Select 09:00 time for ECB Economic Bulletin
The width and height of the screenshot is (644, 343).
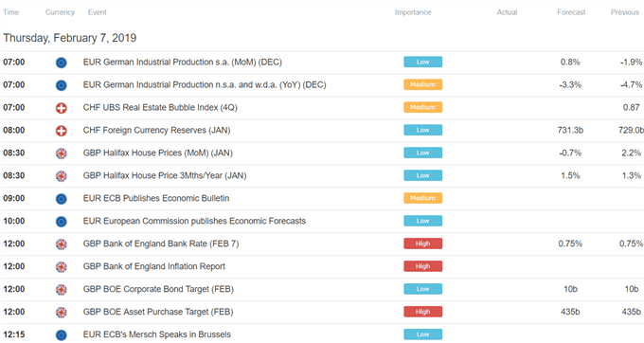pos(14,198)
